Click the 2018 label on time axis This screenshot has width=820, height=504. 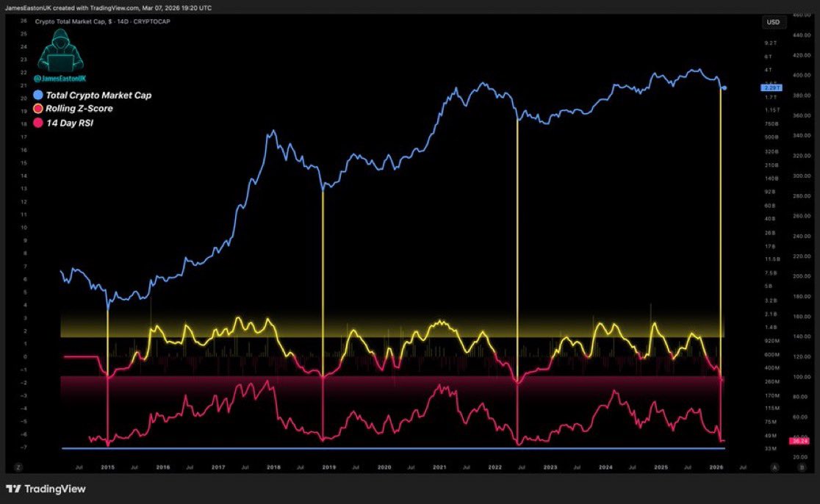(x=273, y=467)
